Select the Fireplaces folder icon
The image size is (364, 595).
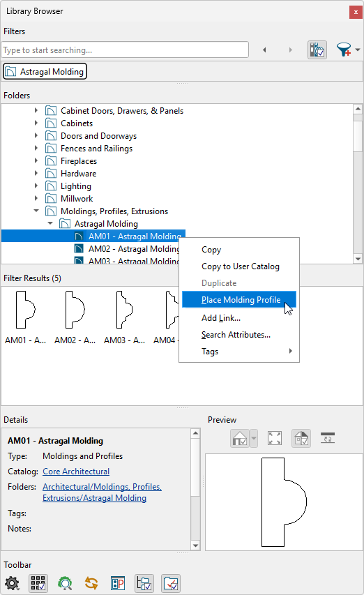click(51, 160)
